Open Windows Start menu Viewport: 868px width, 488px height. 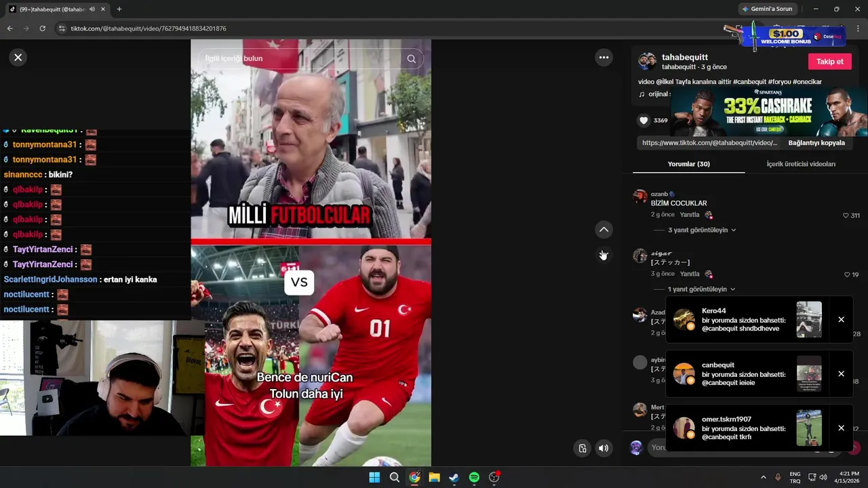point(374,477)
